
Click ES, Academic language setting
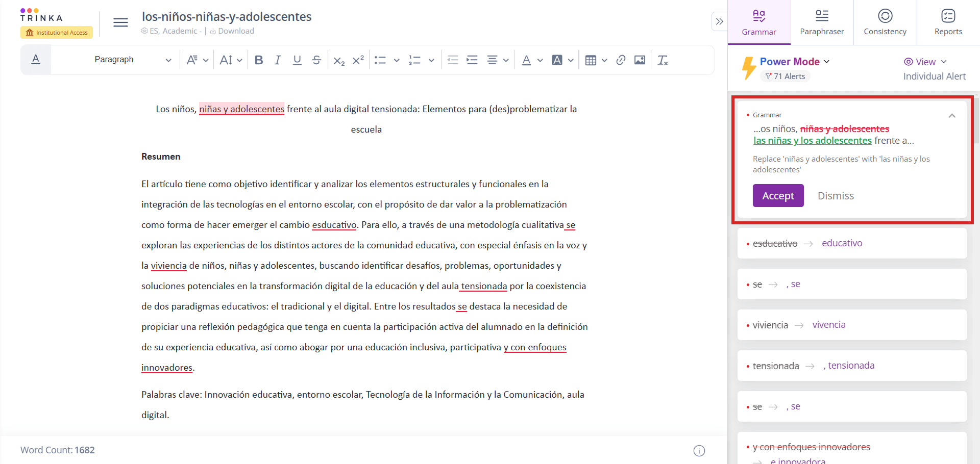(171, 31)
